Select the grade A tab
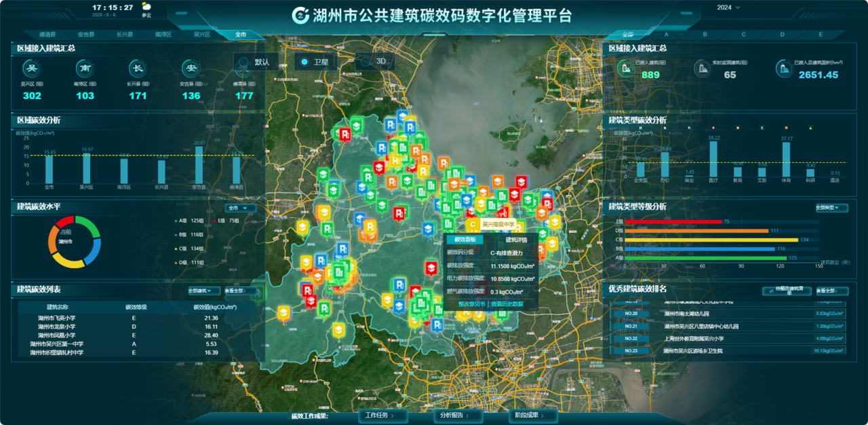This screenshot has height=425, width=868. [667, 34]
